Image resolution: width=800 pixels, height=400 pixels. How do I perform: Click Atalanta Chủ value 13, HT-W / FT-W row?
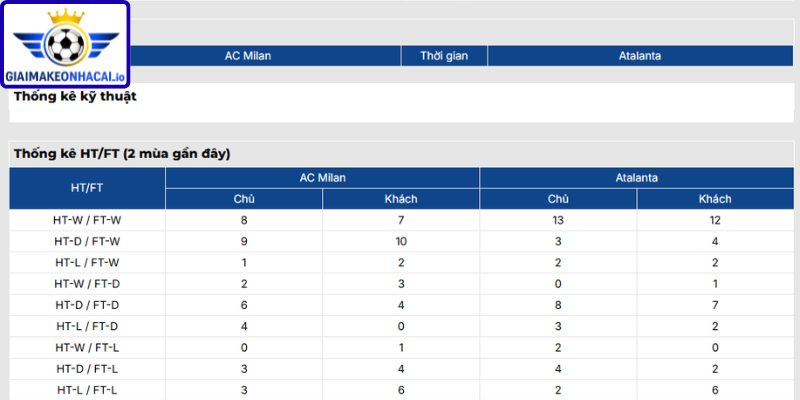tap(558, 220)
